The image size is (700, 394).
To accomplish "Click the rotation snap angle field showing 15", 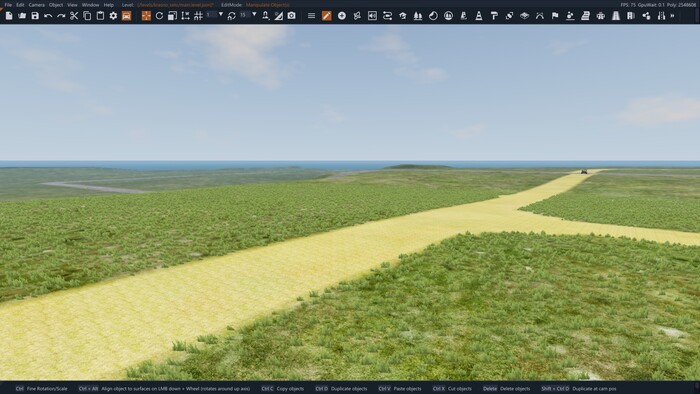I will pyautogui.click(x=245, y=14).
